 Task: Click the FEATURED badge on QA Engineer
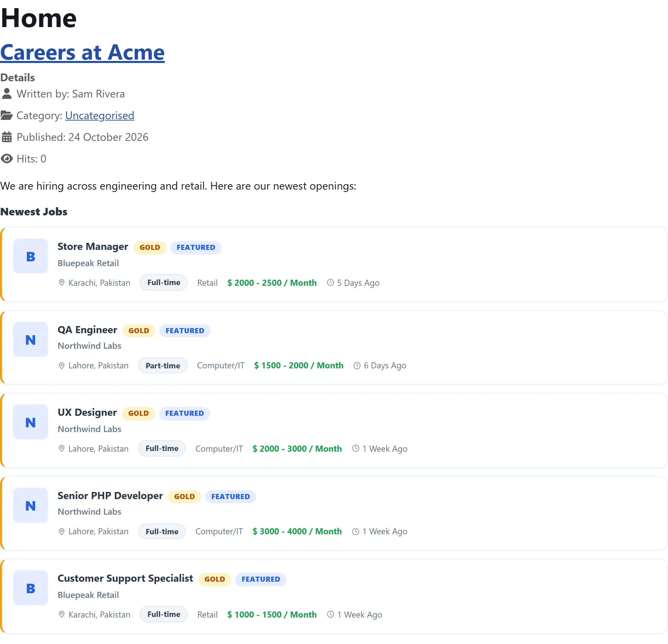point(185,330)
